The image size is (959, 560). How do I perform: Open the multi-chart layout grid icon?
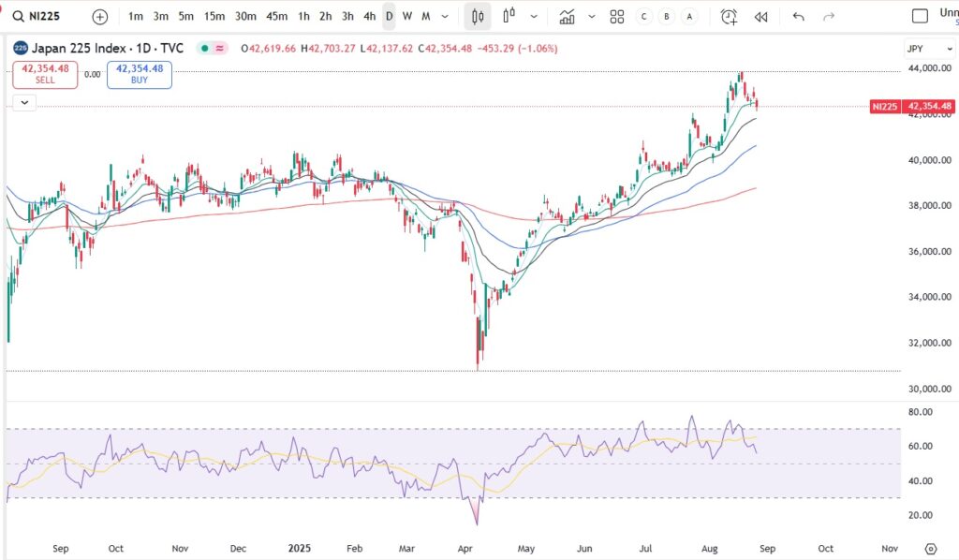point(617,16)
